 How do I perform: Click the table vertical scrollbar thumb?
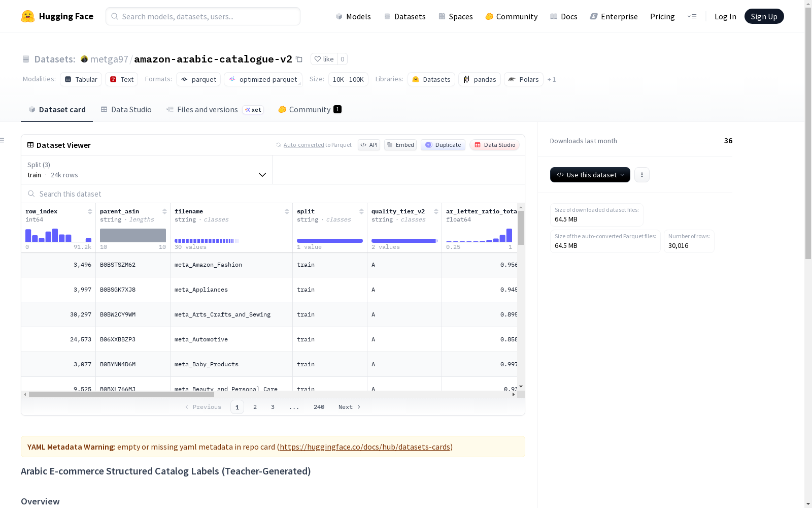pyautogui.click(x=521, y=228)
